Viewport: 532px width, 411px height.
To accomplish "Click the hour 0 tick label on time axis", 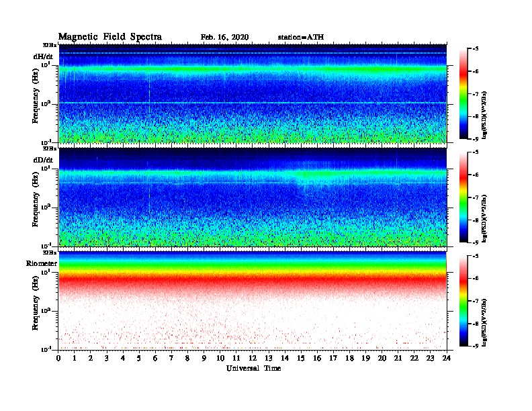I will (x=58, y=358).
